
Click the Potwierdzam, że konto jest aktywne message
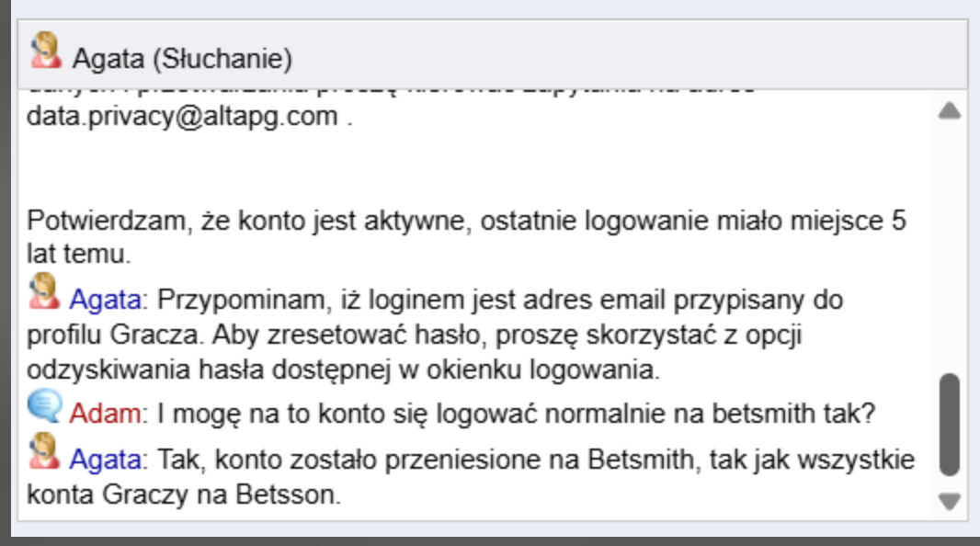466,237
